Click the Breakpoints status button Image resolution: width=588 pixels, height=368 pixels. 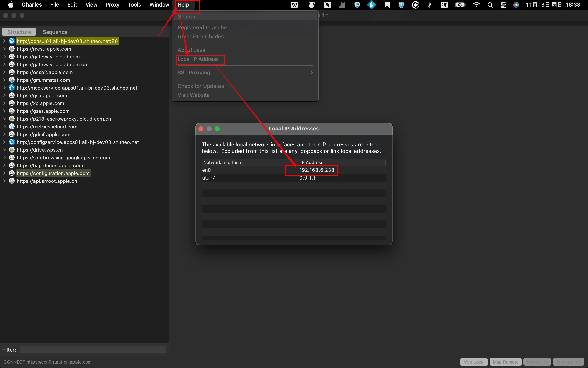click(568, 362)
